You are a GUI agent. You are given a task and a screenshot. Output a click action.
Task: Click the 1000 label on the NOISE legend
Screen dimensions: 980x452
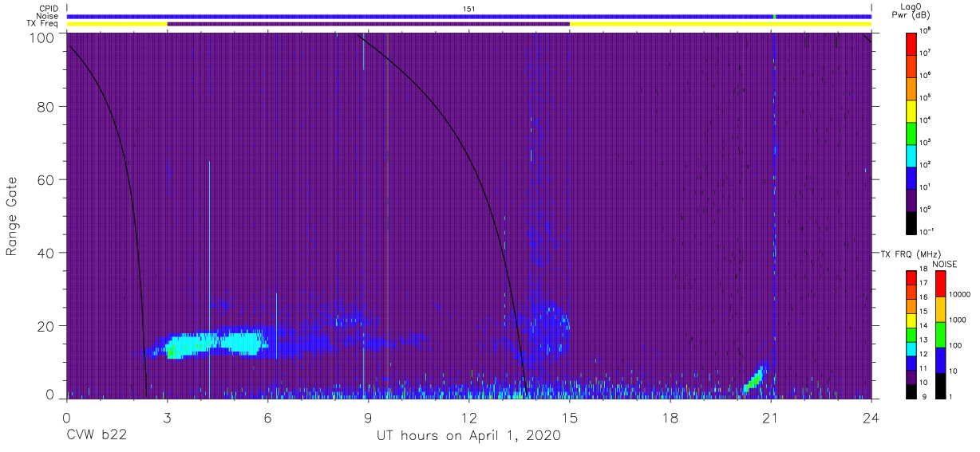(x=958, y=320)
